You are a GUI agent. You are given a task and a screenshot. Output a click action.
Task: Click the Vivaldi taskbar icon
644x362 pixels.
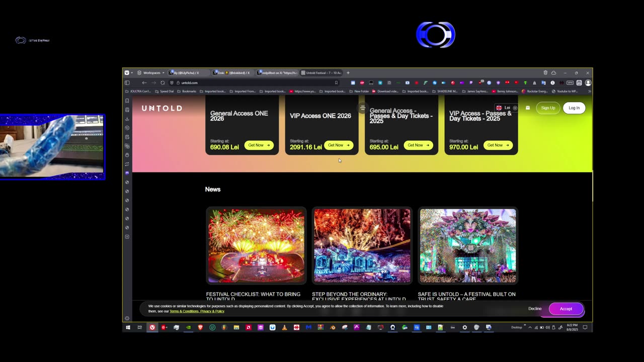pos(152,327)
